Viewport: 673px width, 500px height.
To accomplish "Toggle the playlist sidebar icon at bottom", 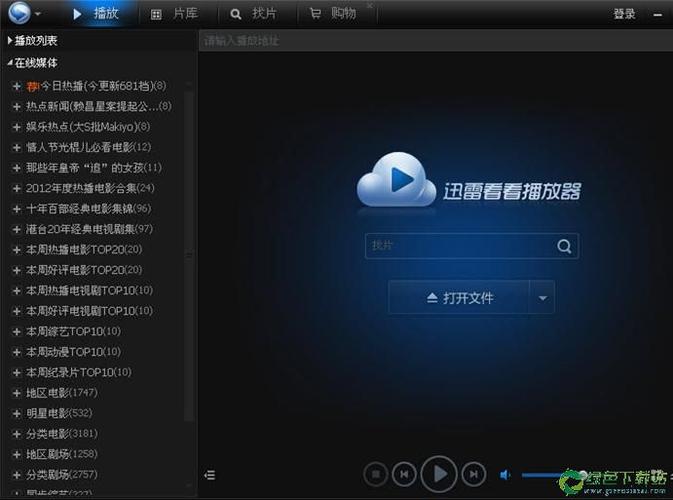I will [x=209, y=475].
